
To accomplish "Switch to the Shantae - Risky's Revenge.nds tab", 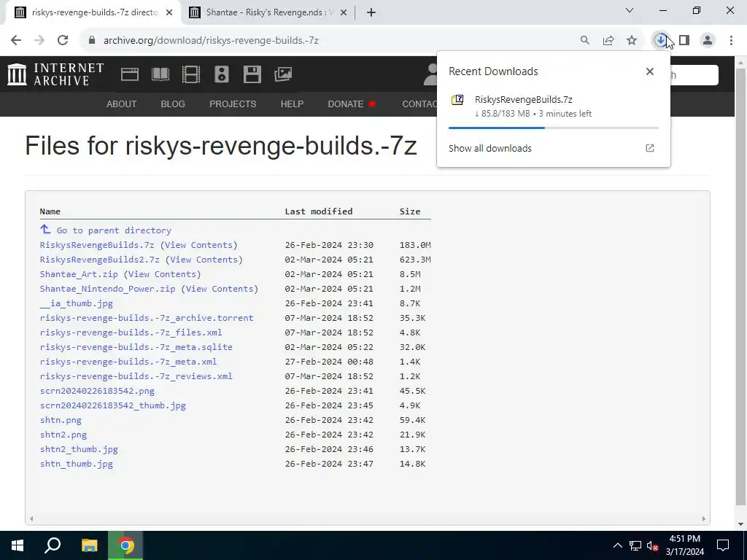I will point(269,12).
